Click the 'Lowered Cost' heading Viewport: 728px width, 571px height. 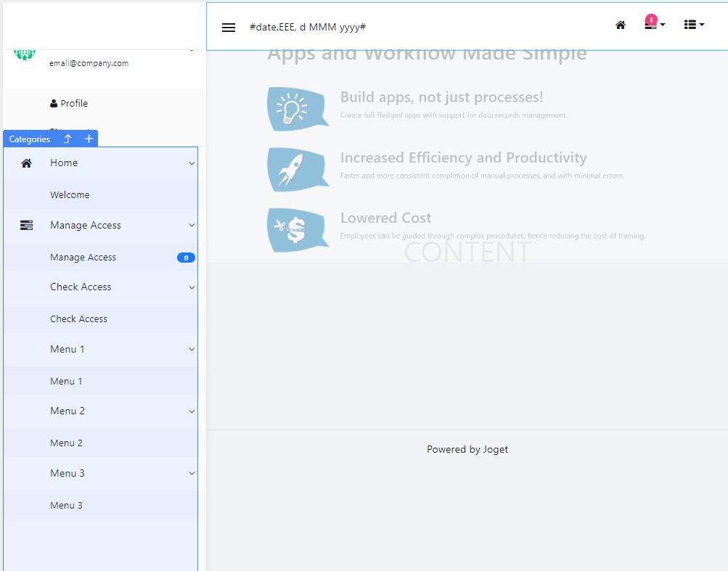click(386, 218)
